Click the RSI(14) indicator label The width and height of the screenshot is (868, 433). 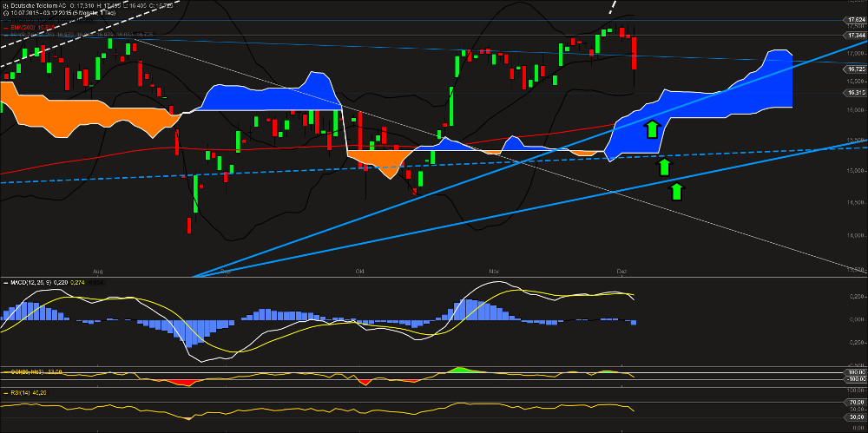coord(20,392)
